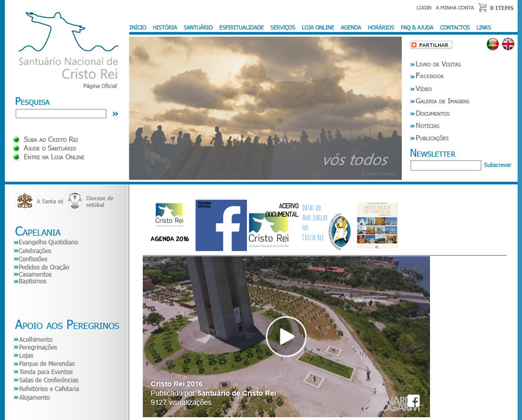Open the Espiritualidade menu

[x=241, y=27]
